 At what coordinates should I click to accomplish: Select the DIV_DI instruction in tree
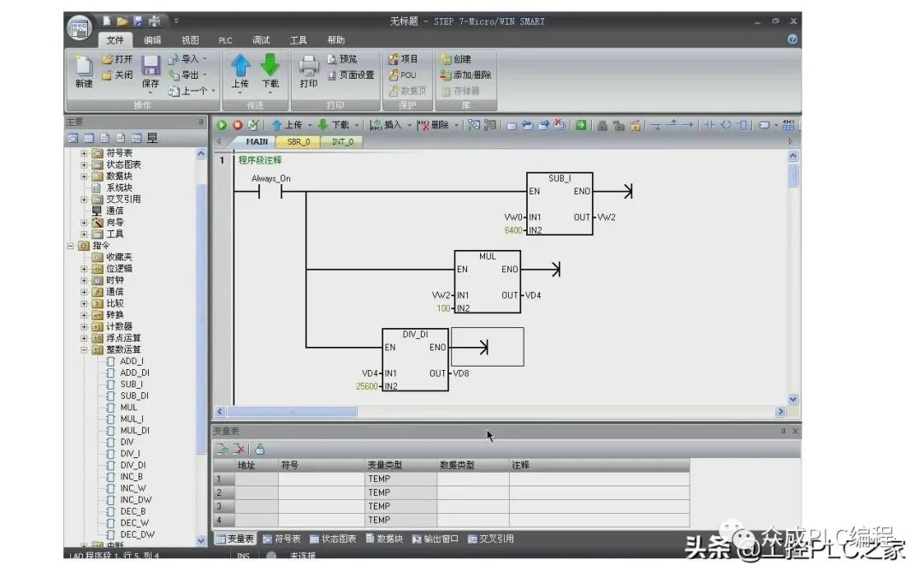point(133,465)
